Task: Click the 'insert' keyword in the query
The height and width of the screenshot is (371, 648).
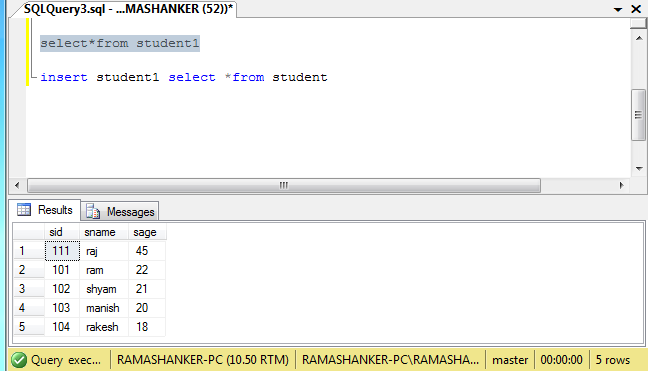Action: 64,77
